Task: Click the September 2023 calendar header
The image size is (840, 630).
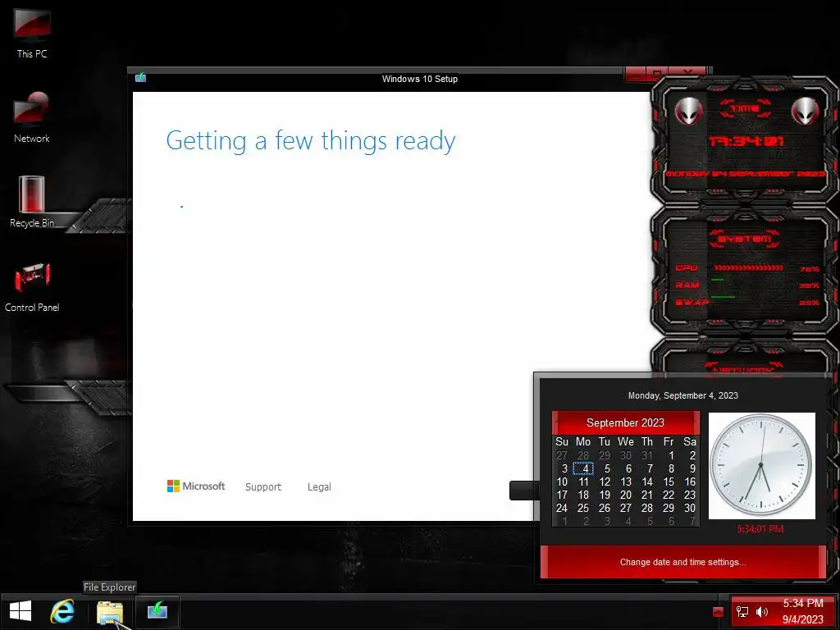Action: click(x=625, y=422)
